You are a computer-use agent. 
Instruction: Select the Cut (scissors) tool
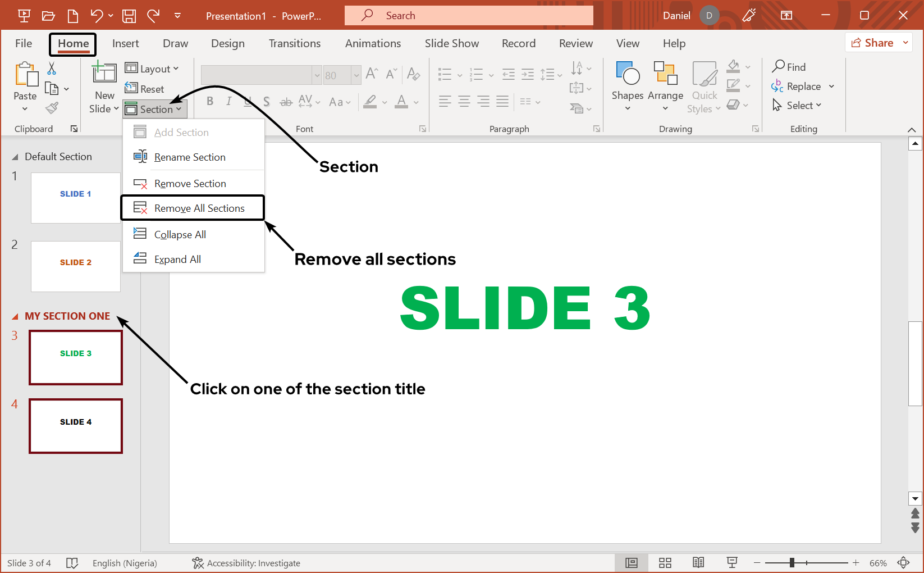(51, 68)
